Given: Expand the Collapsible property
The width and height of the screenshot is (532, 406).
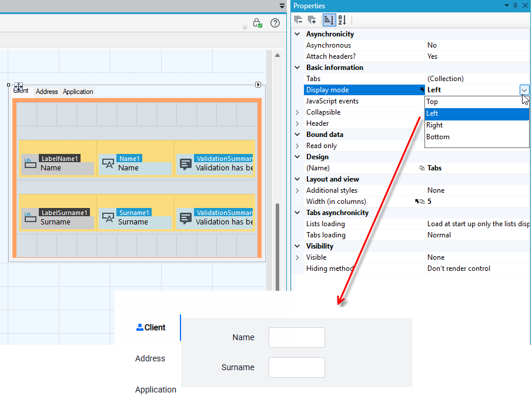Looking at the screenshot, I should tap(297, 112).
